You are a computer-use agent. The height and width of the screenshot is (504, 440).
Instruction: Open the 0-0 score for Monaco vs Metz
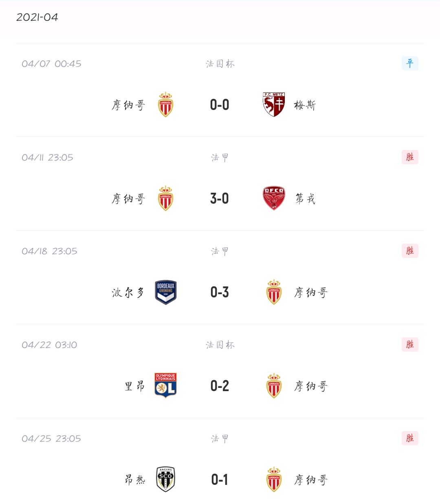(x=220, y=105)
